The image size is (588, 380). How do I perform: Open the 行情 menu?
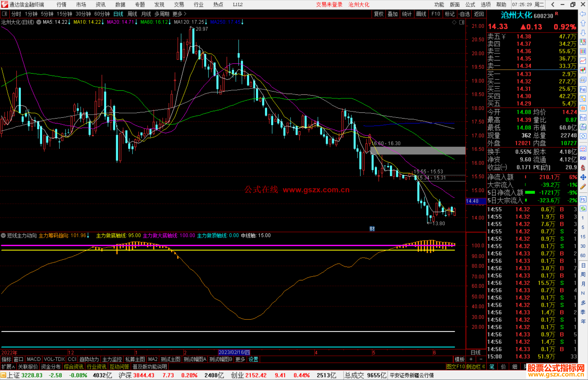[62, 5]
